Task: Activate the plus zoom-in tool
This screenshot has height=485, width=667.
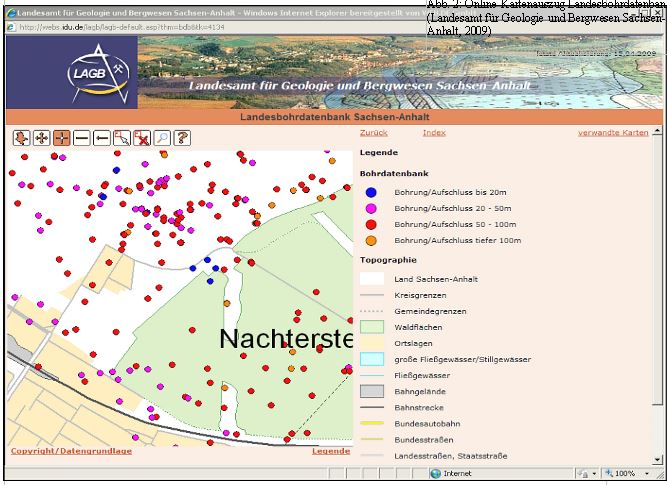Action: [x=60, y=138]
